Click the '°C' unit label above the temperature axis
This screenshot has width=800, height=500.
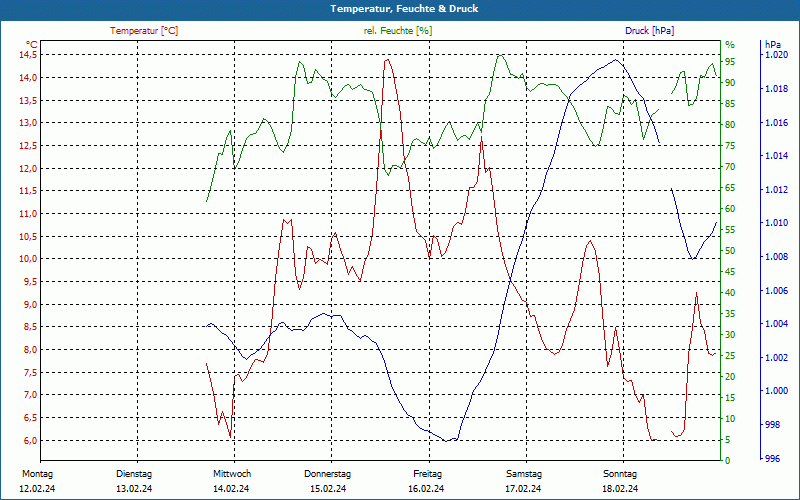click(x=32, y=44)
